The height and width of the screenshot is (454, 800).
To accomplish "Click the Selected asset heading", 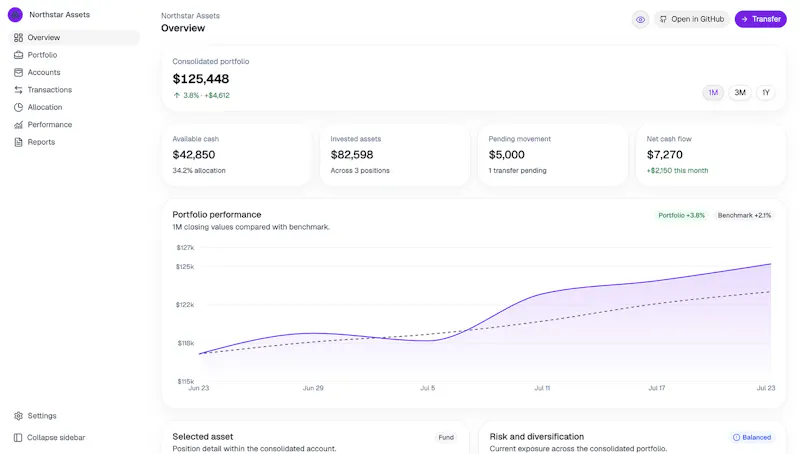I will [203, 437].
